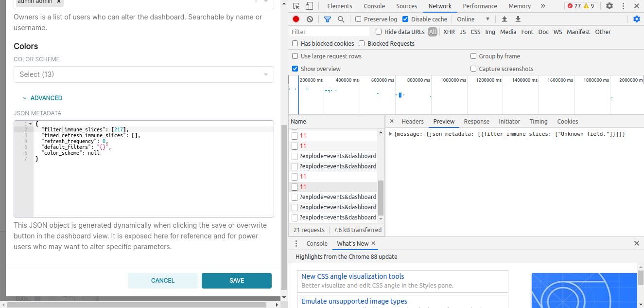Open the Performance tab
Image resolution: width=644 pixels, height=308 pixels.
click(x=480, y=6)
